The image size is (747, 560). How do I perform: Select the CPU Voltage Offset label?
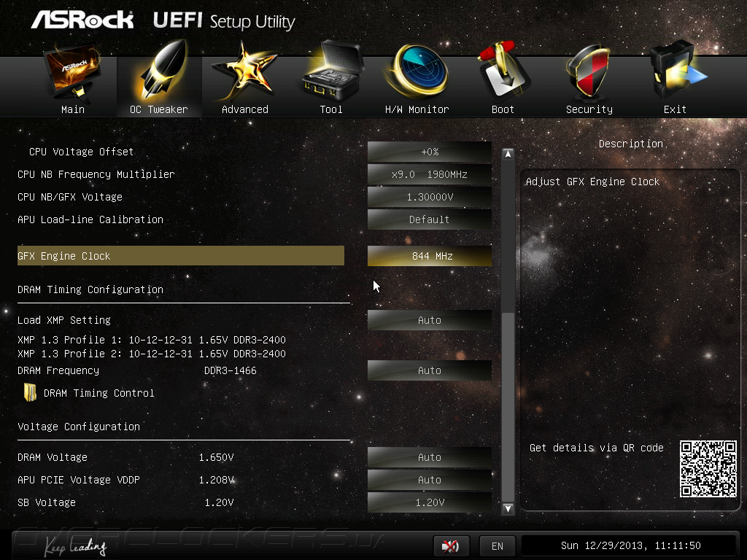point(81,152)
